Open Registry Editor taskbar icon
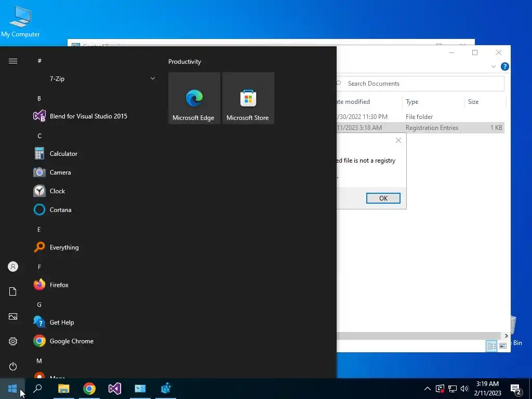The width and height of the screenshot is (532, 399). point(166,389)
